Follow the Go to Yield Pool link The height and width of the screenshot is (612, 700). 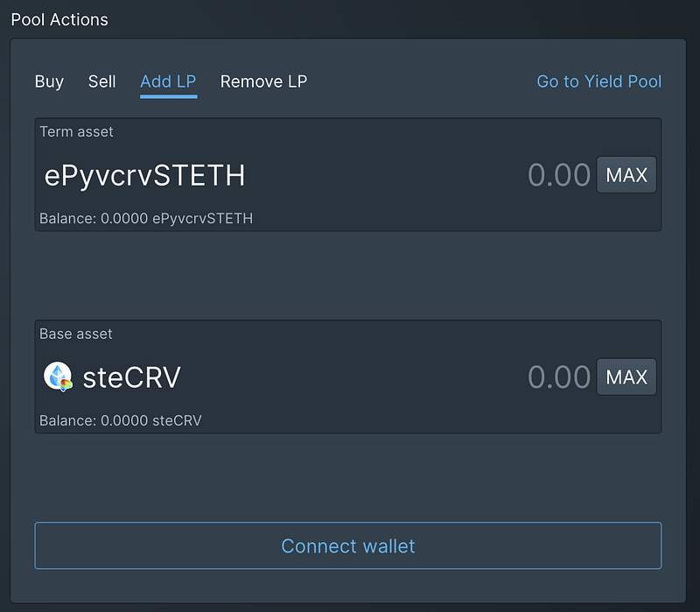tap(599, 81)
